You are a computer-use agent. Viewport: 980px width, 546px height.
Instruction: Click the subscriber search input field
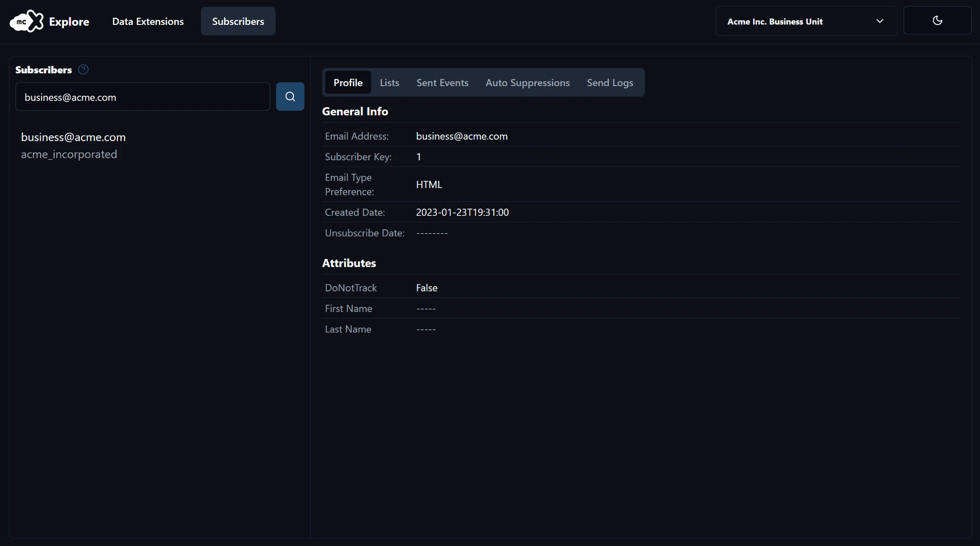143,97
